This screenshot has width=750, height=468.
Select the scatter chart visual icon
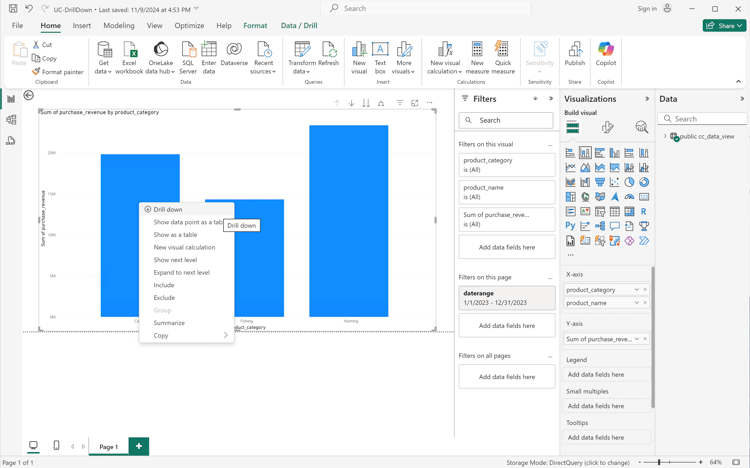[x=615, y=182]
